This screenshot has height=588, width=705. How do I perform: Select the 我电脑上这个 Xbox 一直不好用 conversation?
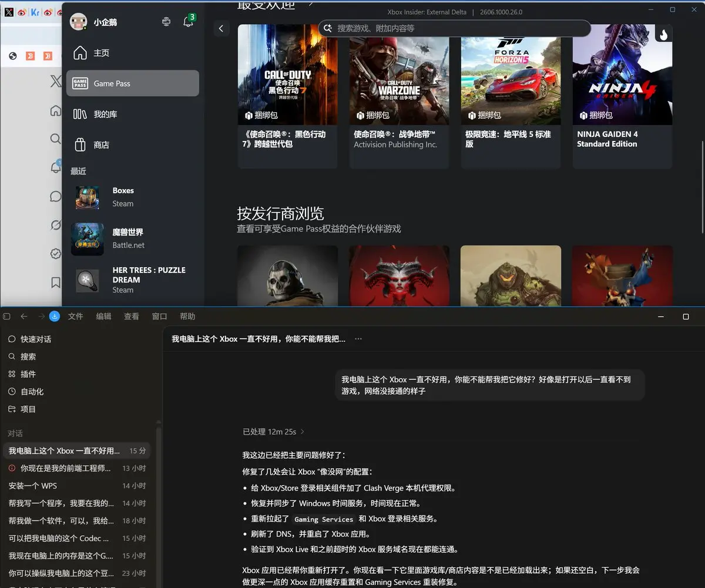point(76,451)
